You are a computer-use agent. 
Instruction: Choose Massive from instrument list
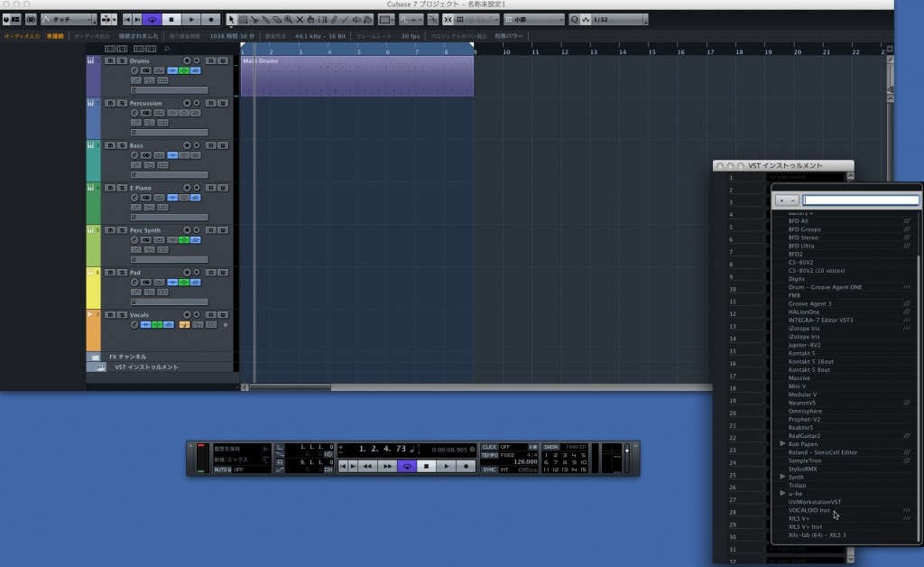(x=799, y=378)
